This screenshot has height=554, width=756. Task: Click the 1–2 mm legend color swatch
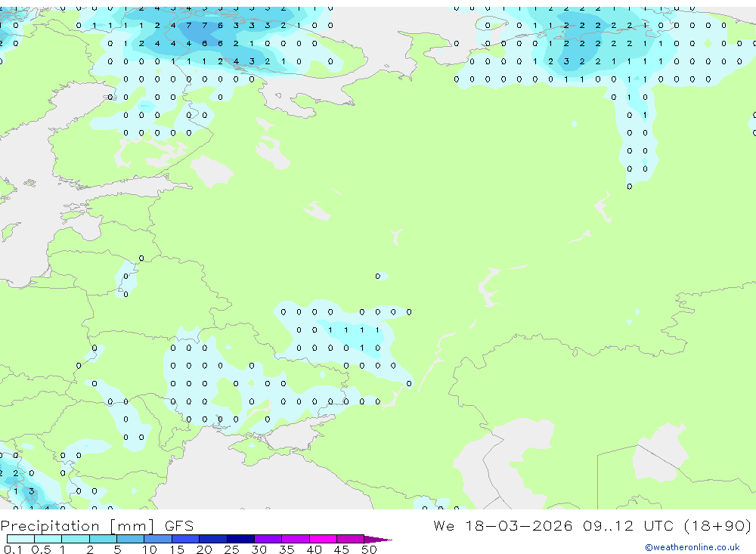[x=75, y=539]
